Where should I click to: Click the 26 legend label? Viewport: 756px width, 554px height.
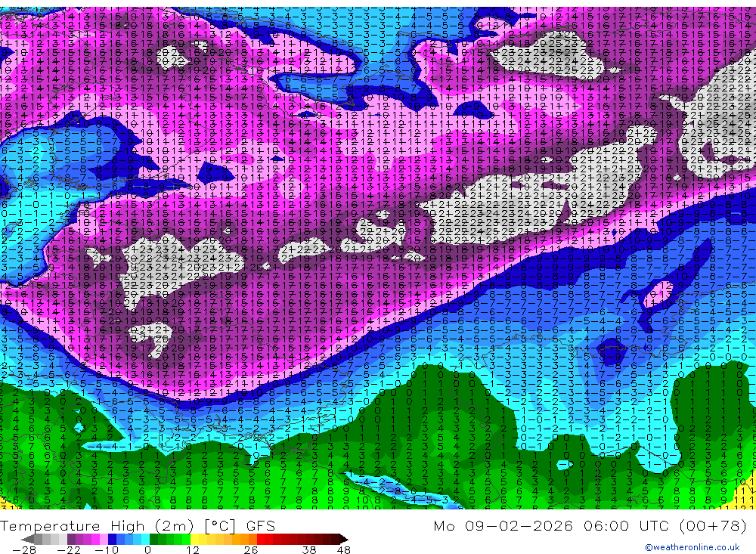pos(251,549)
